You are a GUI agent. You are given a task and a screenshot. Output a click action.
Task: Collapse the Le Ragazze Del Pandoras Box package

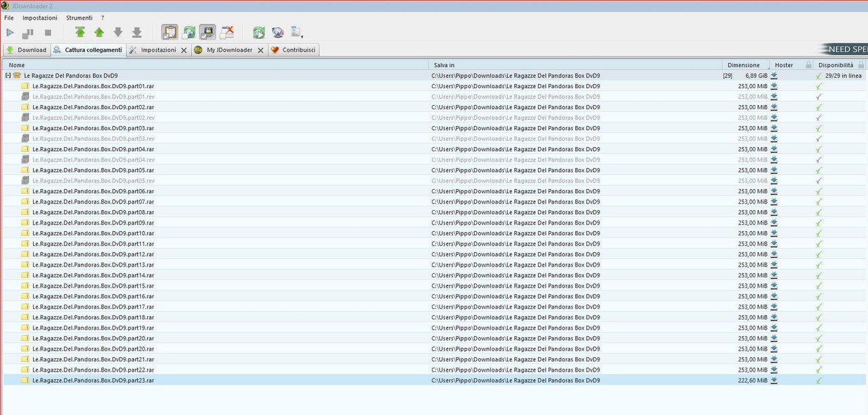pyautogui.click(x=8, y=76)
